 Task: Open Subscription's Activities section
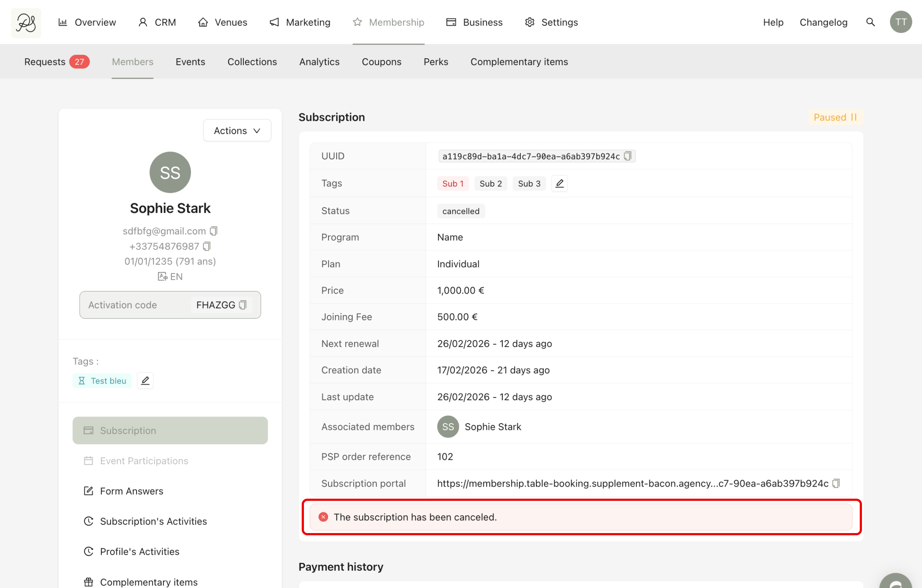click(x=153, y=521)
